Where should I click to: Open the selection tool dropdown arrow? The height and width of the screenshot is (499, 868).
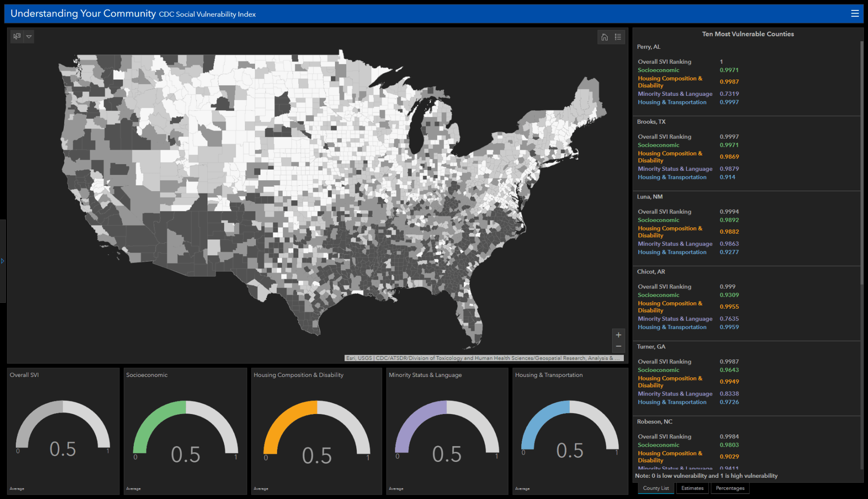[x=29, y=37]
